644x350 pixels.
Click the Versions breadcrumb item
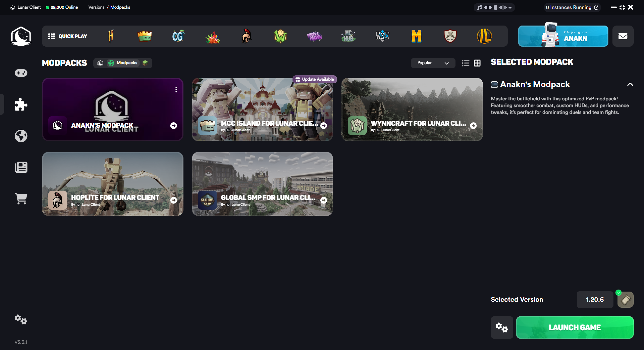click(x=96, y=7)
